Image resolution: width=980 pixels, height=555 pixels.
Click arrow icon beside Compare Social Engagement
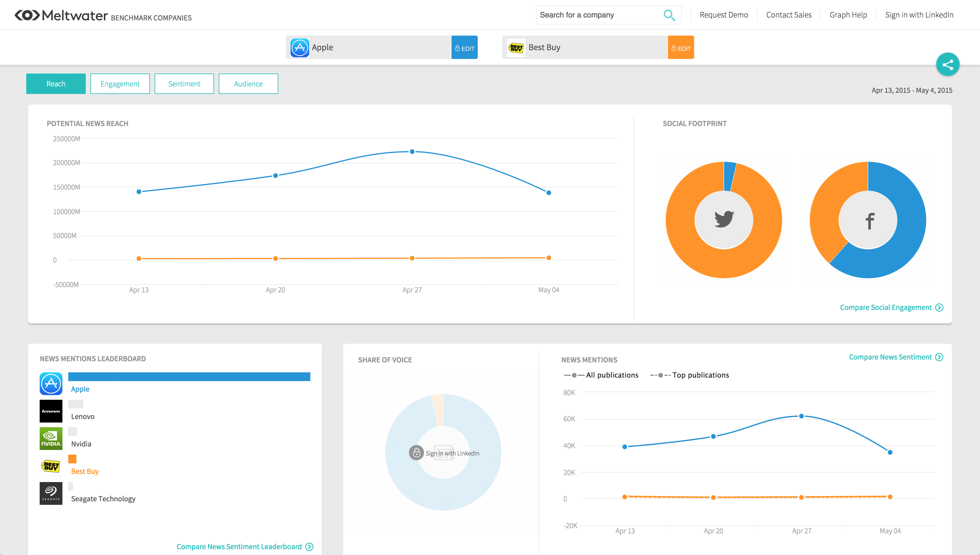(x=940, y=308)
